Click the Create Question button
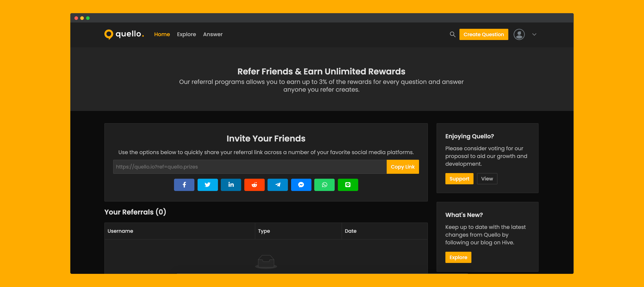 (484, 34)
